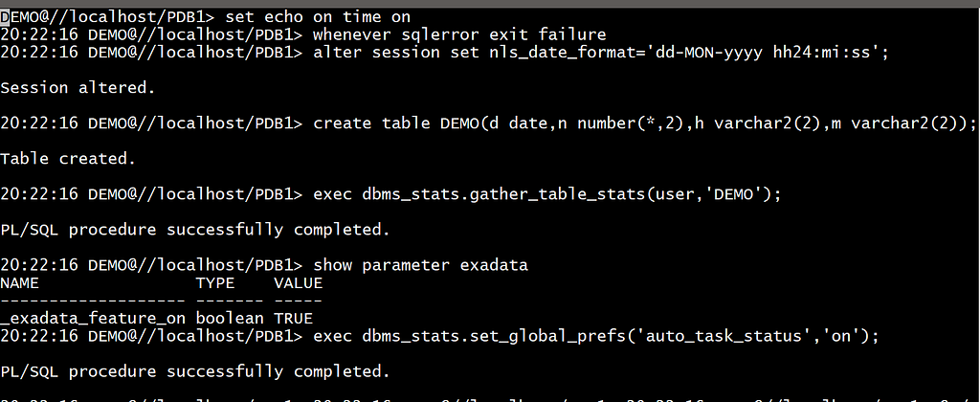The height and width of the screenshot is (402, 980).
Task: Click the 'set echo on time on' command
Action: click(318, 17)
